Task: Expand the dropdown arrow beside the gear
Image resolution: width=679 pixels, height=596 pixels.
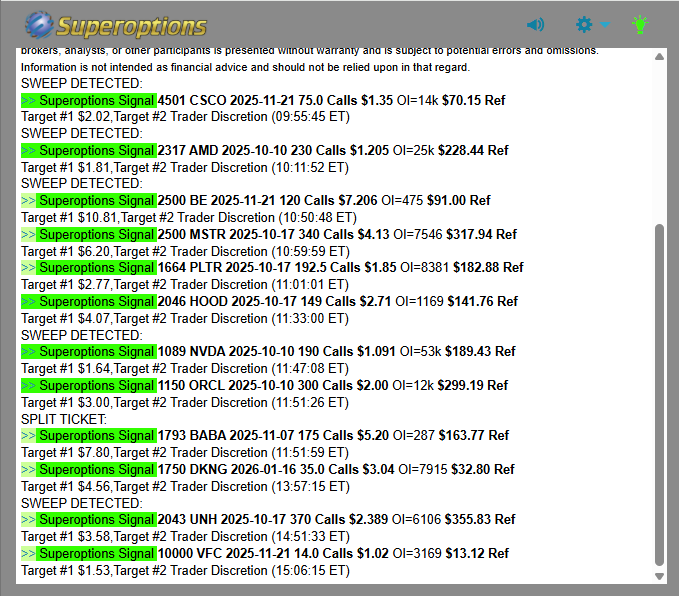Action: click(605, 25)
